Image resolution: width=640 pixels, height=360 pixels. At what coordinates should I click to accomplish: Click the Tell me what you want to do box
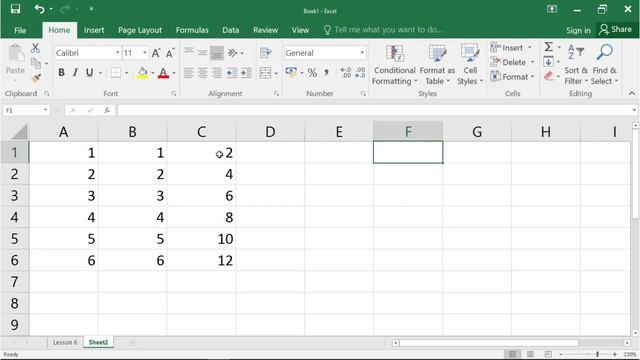click(383, 30)
